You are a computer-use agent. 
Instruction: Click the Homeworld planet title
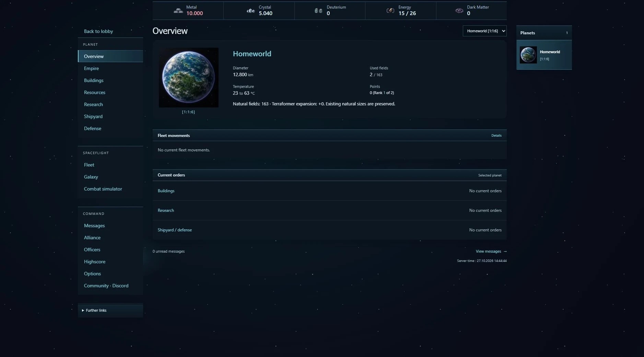coord(252,54)
